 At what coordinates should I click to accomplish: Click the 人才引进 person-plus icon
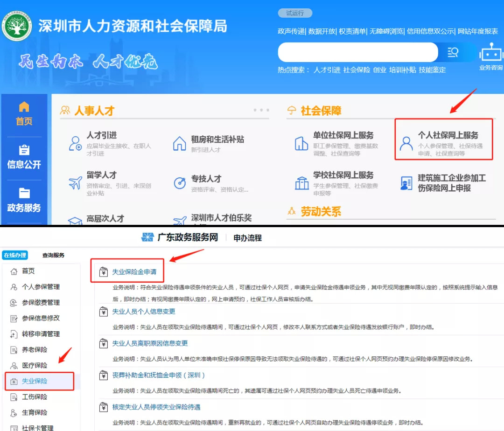[75, 143]
